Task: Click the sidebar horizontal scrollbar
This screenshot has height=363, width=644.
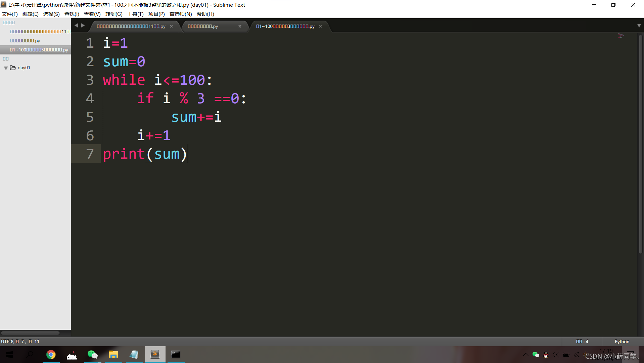Action: (30, 333)
